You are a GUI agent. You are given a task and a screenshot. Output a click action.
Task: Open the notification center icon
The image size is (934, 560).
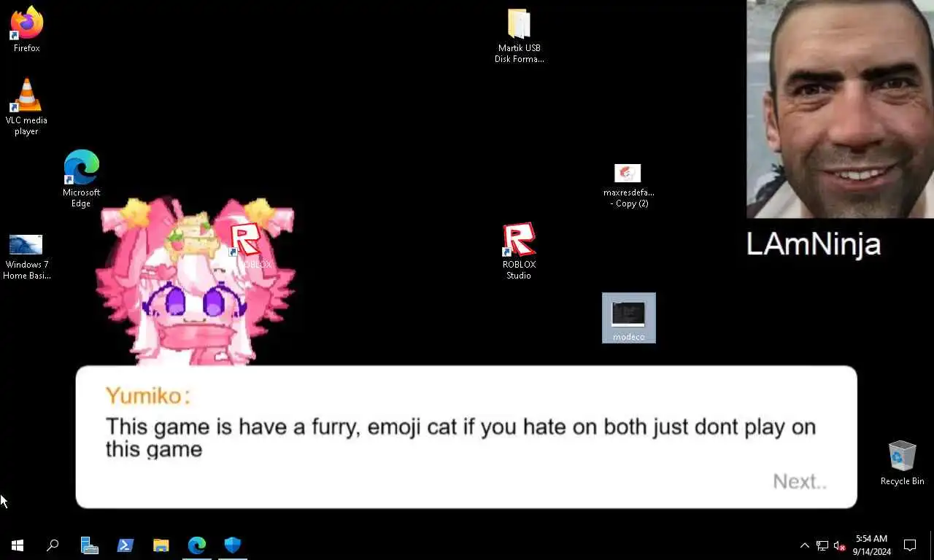[910, 545]
